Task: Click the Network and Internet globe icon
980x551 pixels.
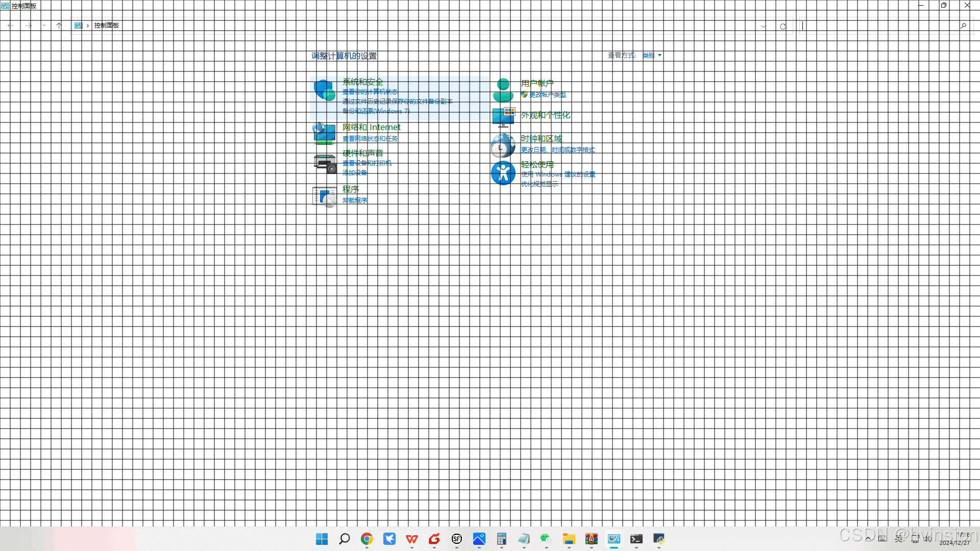Action: pos(324,134)
